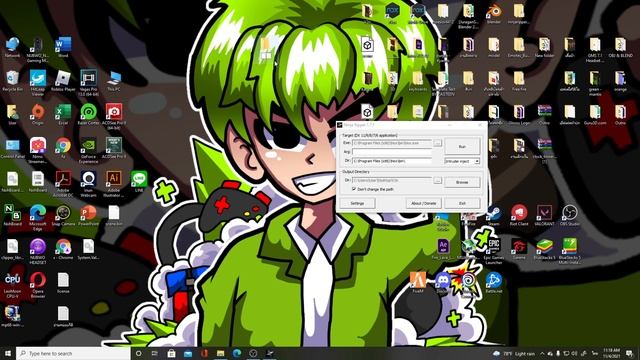Toggle Don't change the path checkbox

[354, 189]
